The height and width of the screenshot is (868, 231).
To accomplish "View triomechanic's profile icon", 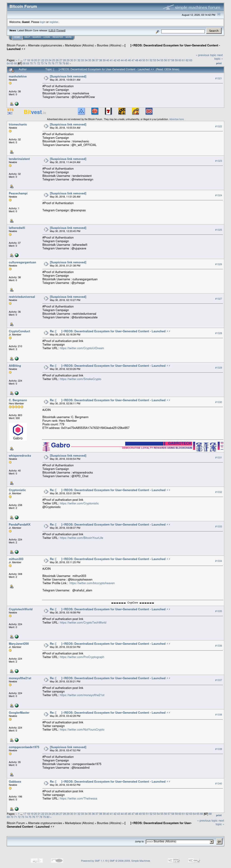I will pos(12,152).
